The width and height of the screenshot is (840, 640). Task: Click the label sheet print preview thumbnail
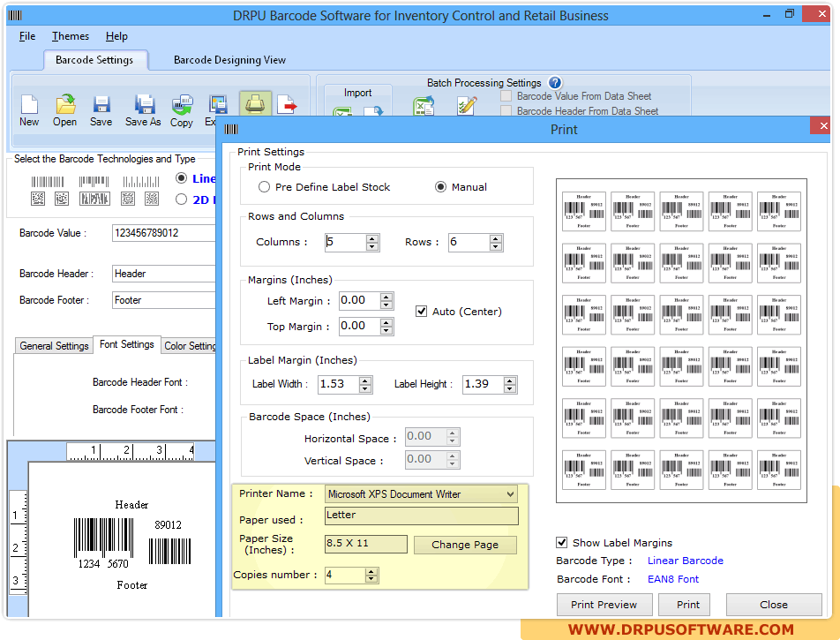click(x=681, y=341)
